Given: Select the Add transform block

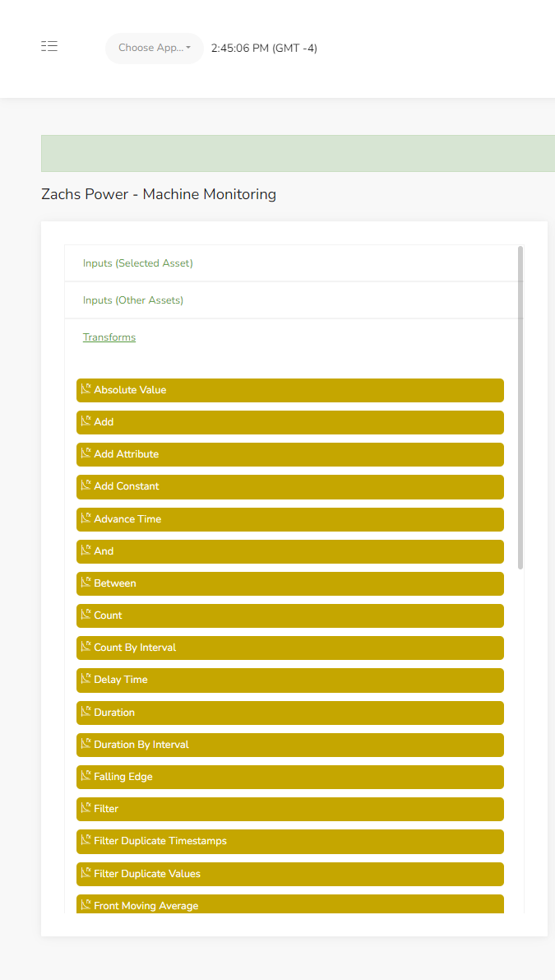Looking at the screenshot, I should coord(289,422).
